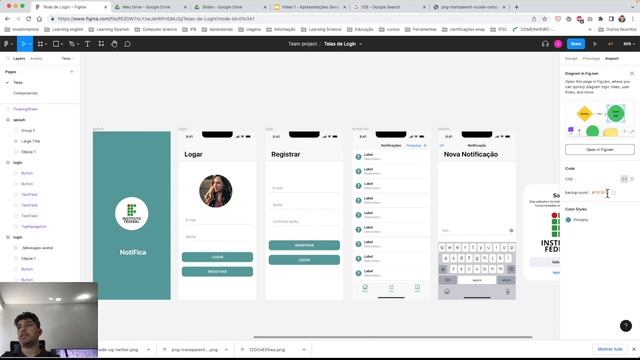Switch to the Layers tab
The image size is (640, 360).
click(x=19, y=58)
